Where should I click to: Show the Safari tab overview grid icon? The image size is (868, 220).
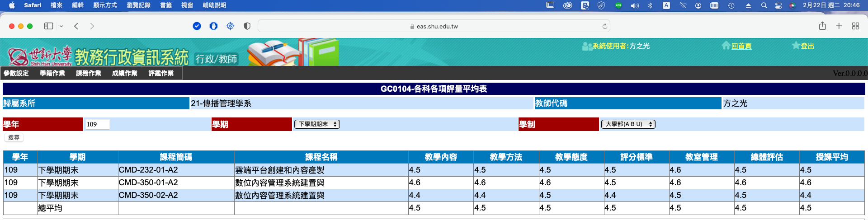click(855, 26)
